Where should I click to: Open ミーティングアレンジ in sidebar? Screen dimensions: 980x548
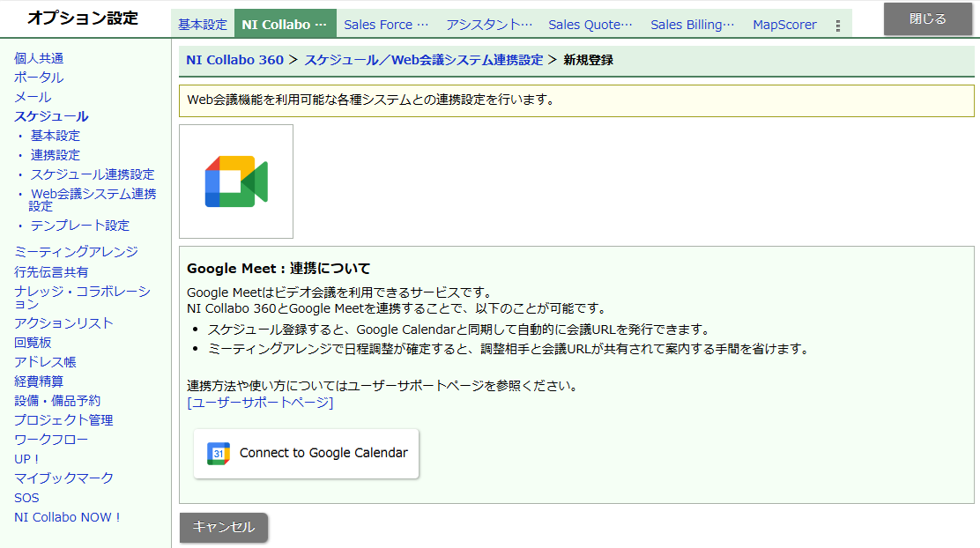pyautogui.click(x=76, y=252)
